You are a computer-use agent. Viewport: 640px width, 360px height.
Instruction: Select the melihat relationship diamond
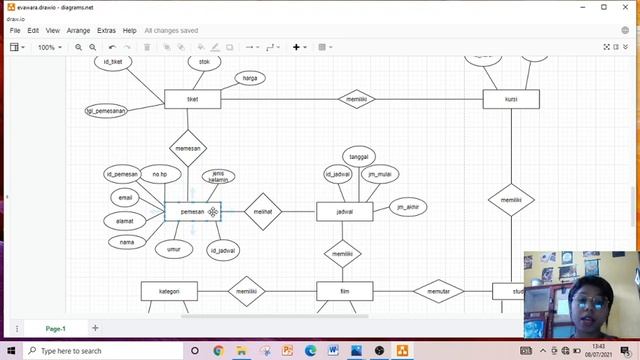click(x=263, y=211)
